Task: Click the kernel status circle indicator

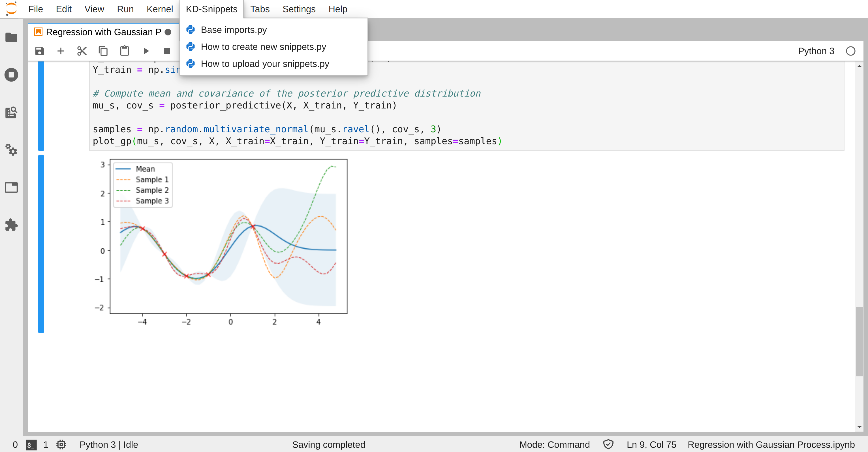Action: coord(850,51)
